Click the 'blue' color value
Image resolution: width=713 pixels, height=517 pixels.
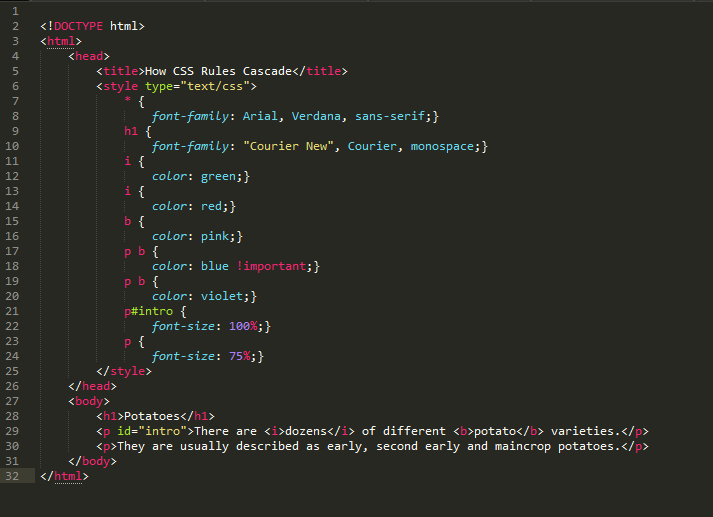(215, 266)
